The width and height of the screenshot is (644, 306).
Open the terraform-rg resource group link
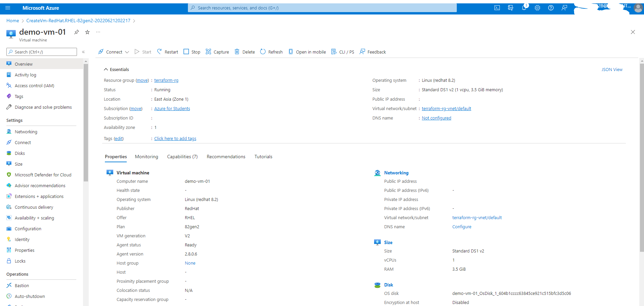[x=166, y=80]
